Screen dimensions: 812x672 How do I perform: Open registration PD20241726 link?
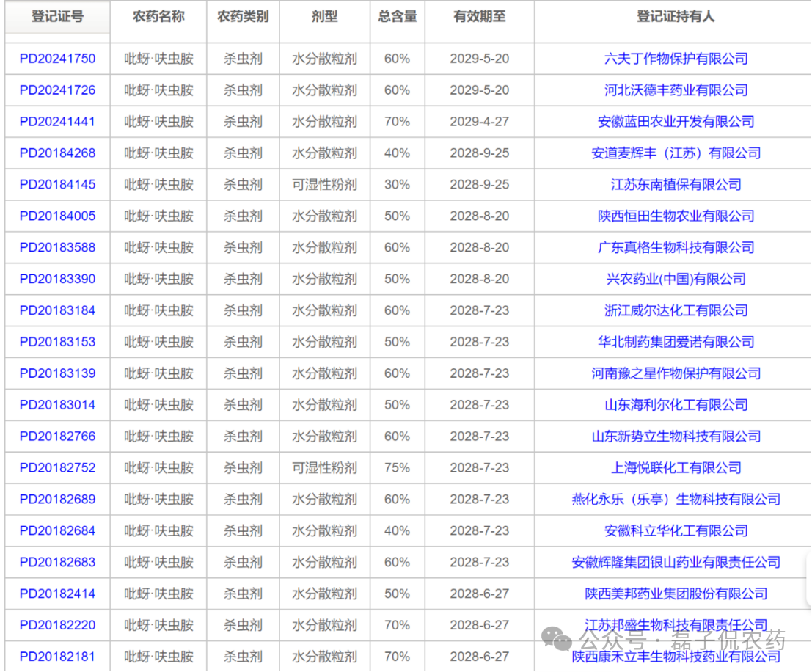coord(57,90)
